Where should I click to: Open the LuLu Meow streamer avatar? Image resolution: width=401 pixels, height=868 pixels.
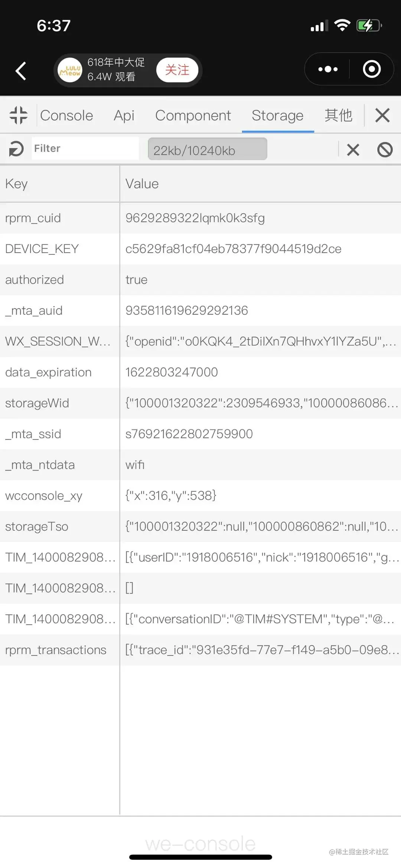tap(70, 70)
